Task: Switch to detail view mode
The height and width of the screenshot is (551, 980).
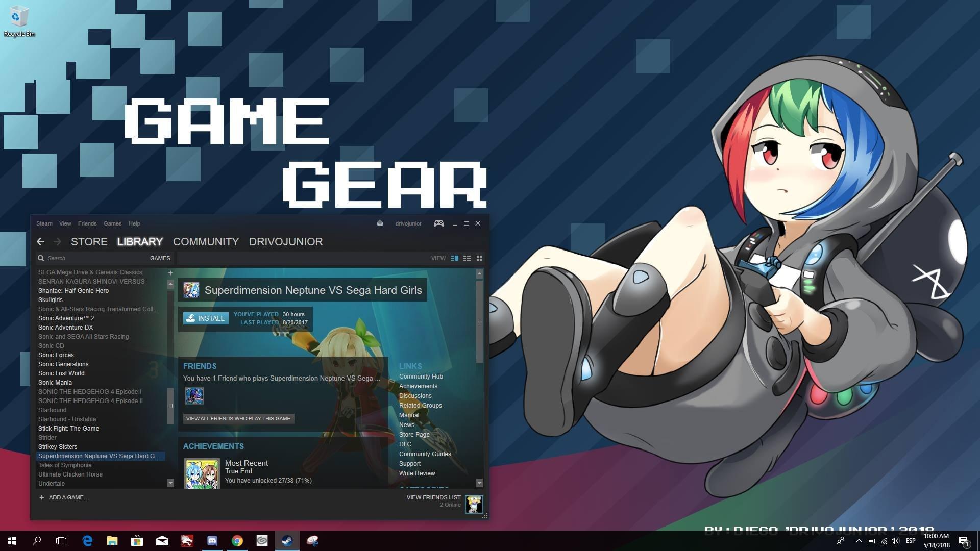Action: (455, 258)
